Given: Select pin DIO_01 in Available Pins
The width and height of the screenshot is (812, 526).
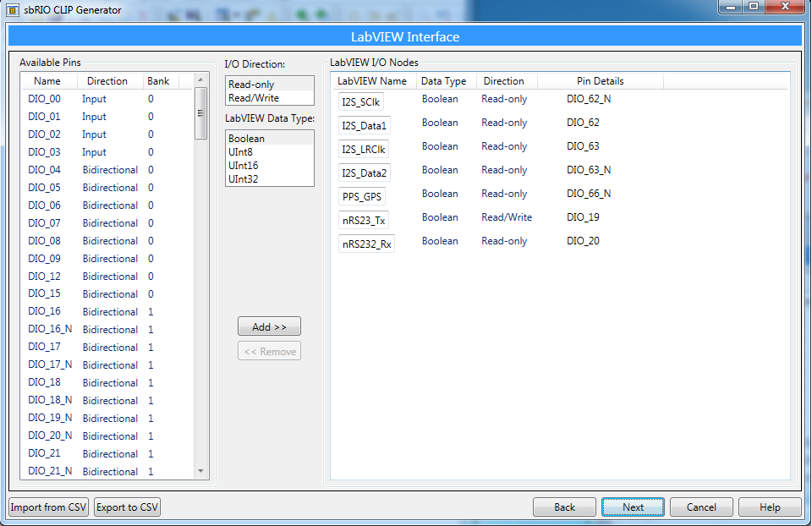Looking at the screenshot, I should click(107, 117).
